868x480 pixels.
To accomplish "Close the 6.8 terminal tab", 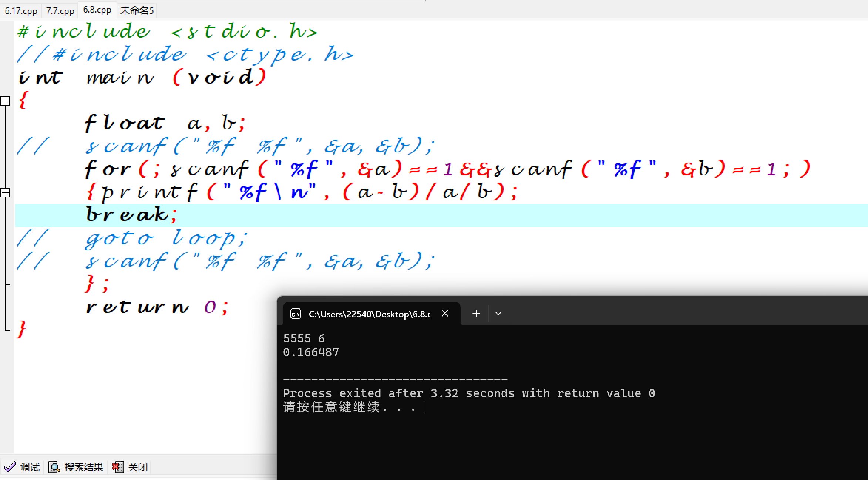I will [445, 314].
